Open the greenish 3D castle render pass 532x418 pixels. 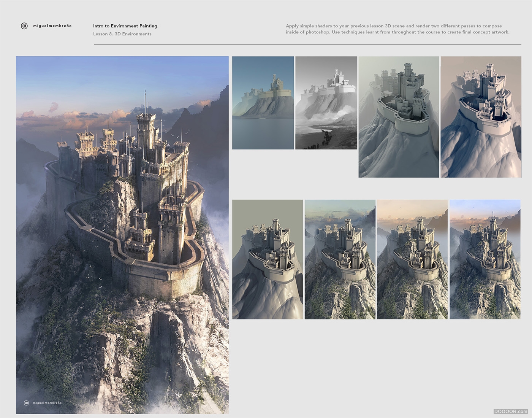tap(399, 117)
